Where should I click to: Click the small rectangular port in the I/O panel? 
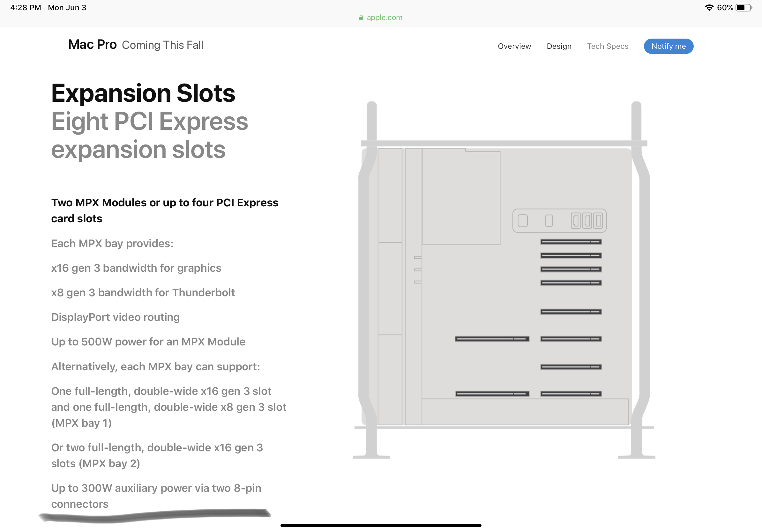coord(549,221)
